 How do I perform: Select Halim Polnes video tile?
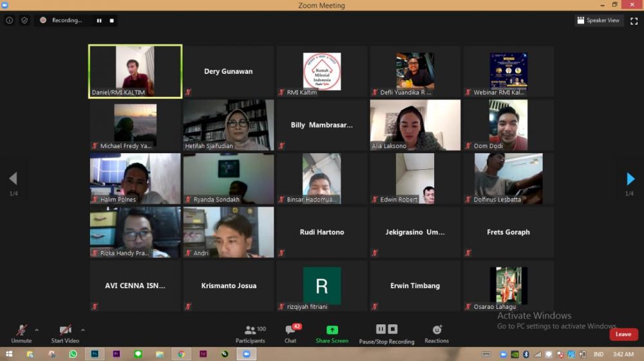point(135,178)
